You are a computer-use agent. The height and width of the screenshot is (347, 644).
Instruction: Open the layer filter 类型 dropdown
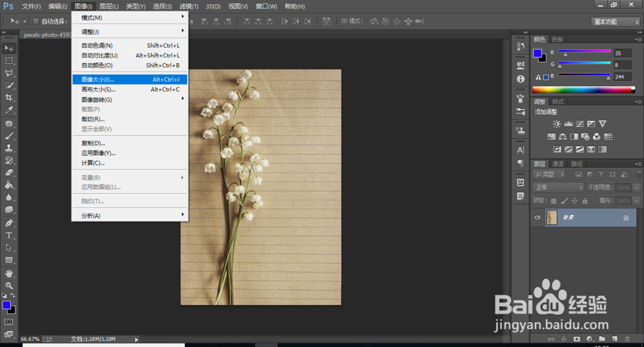coord(549,174)
